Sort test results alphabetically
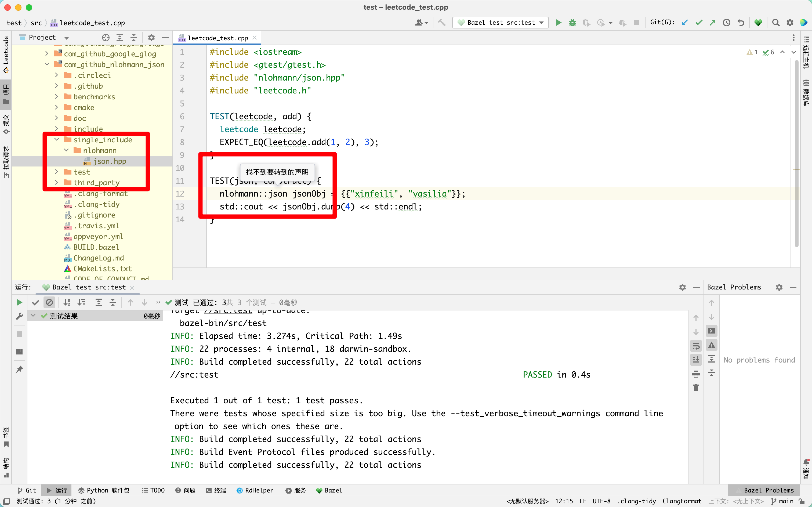Image resolution: width=812 pixels, height=507 pixels. coord(67,302)
